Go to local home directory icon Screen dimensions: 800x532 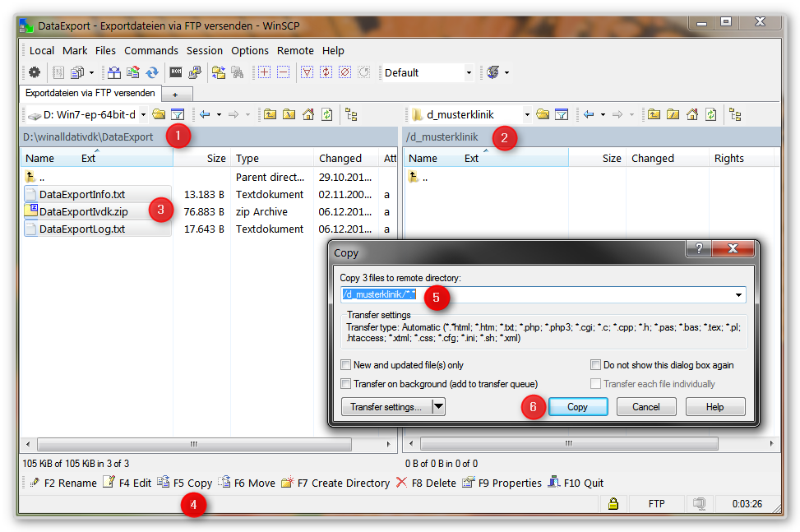(308, 114)
